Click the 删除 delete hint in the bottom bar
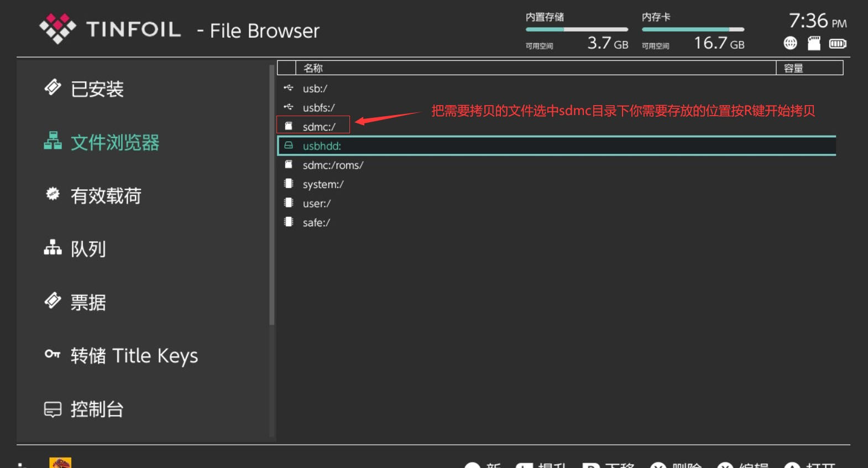Screen dimensions: 868x468 (676, 465)
